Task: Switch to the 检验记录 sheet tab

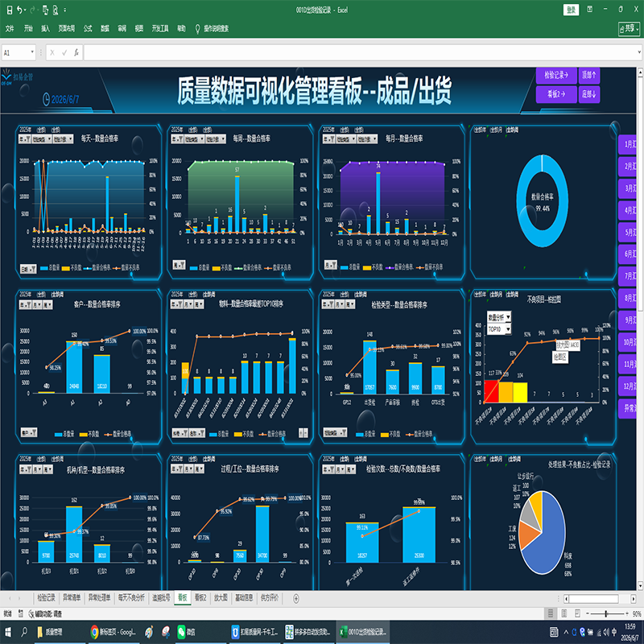Action: (46, 598)
